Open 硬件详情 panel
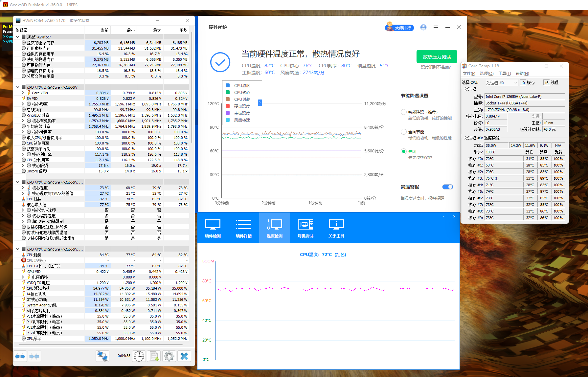This screenshot has width=588, height=377. (x=243, y=228)
